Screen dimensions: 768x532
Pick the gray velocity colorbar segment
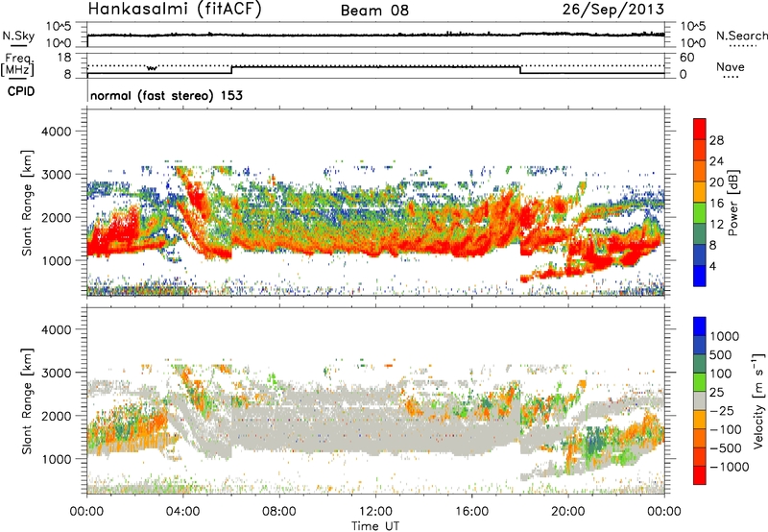[700, 401]
